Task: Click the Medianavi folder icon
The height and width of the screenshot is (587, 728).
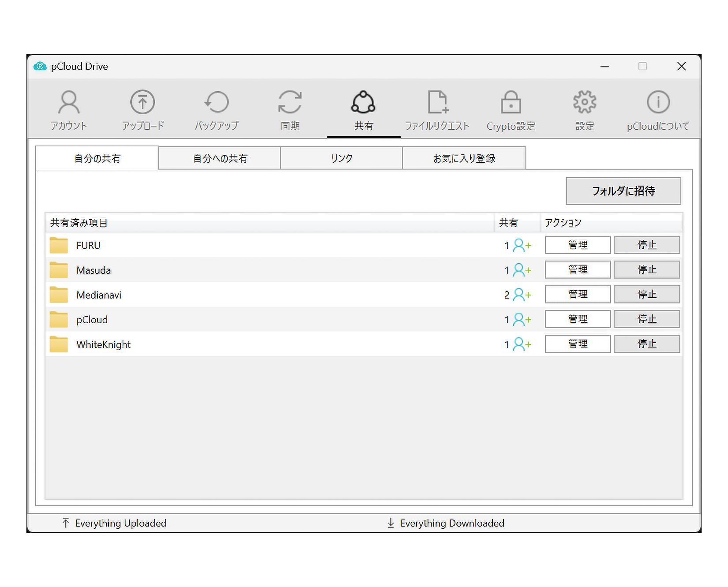Action: (59, 295)
